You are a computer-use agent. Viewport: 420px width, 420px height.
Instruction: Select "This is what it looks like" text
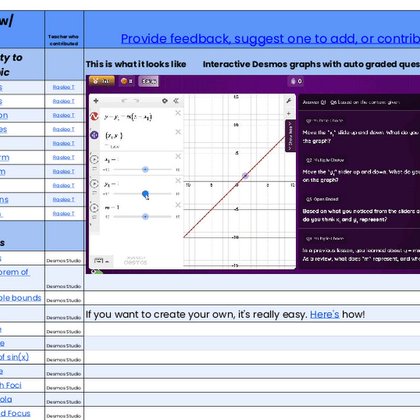point(136,64)
